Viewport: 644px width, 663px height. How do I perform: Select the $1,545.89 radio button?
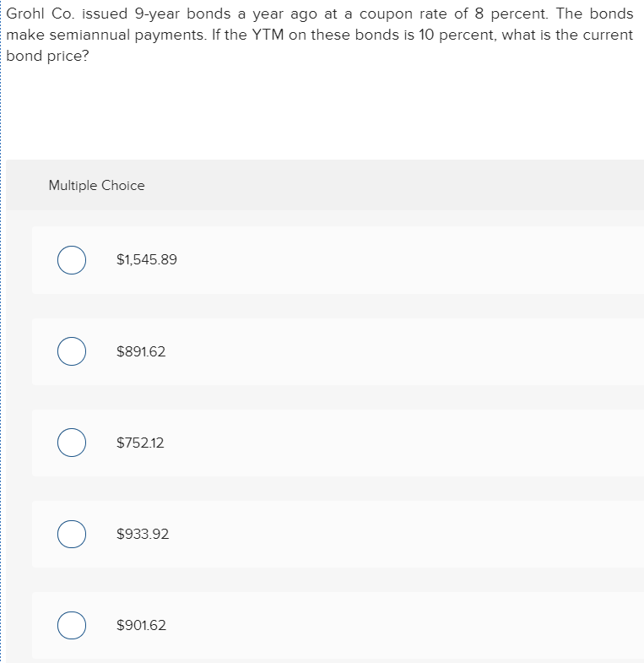pyautogui.click(x=72, y=260)
